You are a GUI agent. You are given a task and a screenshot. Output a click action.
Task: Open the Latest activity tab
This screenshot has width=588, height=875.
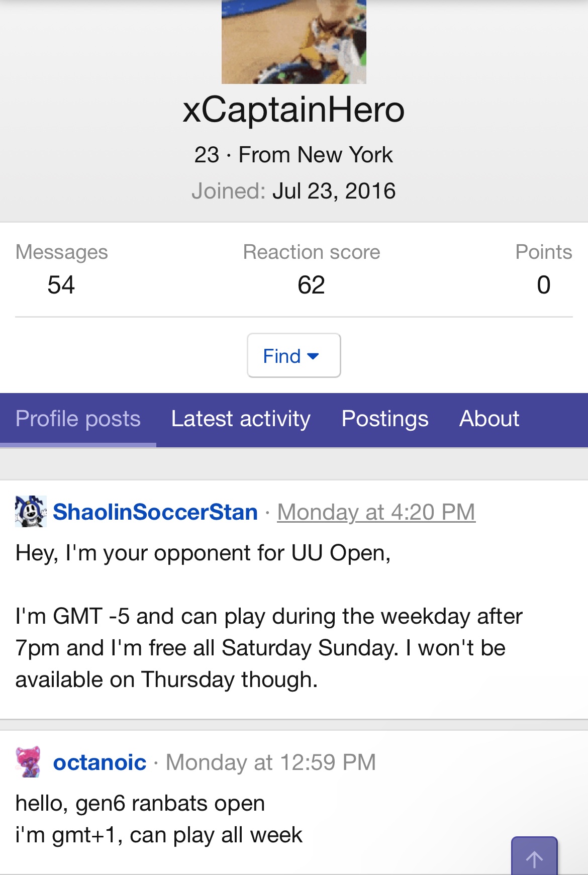241,419
